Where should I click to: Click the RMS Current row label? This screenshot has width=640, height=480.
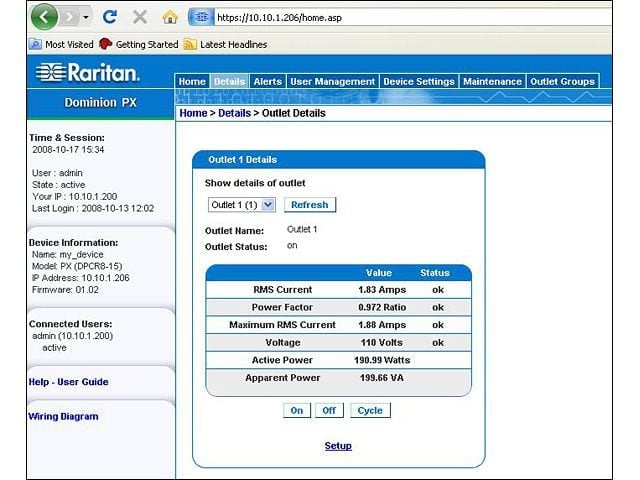pos(282,290)
